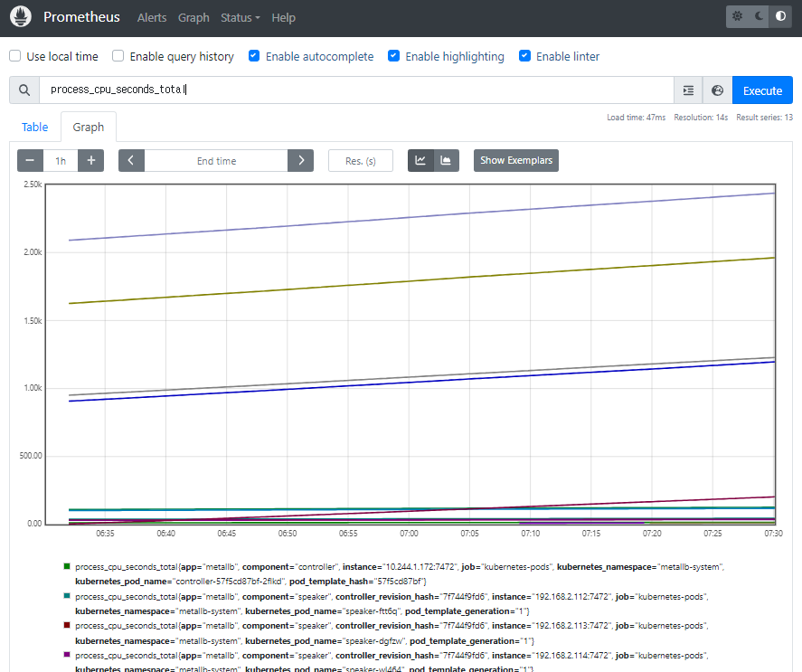
Task: Click the Res. (s) resolution input
Action: click(361, 161)
